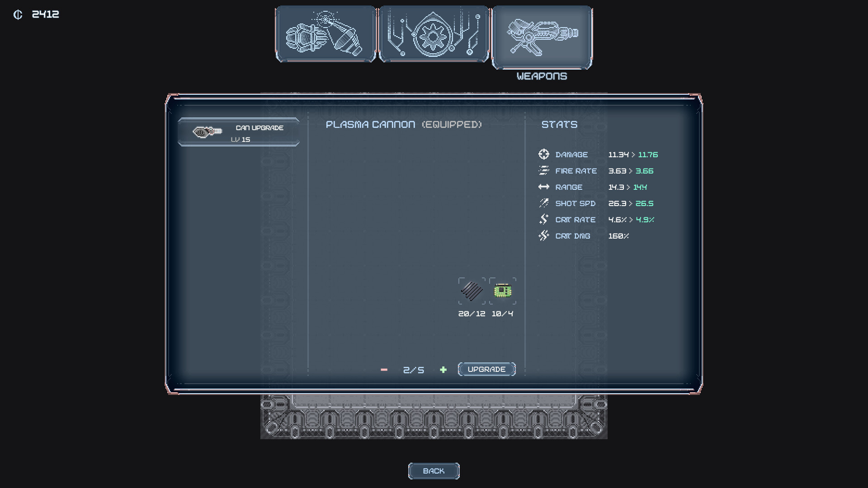Click the currency symbol next to 2412
868x488 pixels.
point(18,14)
